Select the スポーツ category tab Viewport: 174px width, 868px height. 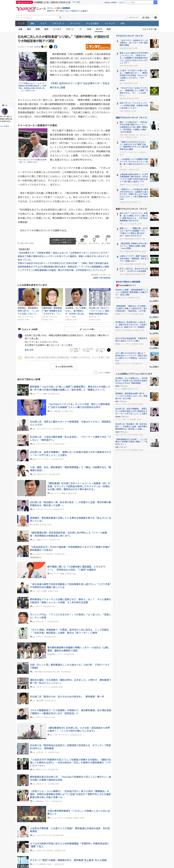pyautogui.click(x=70, y=29)
